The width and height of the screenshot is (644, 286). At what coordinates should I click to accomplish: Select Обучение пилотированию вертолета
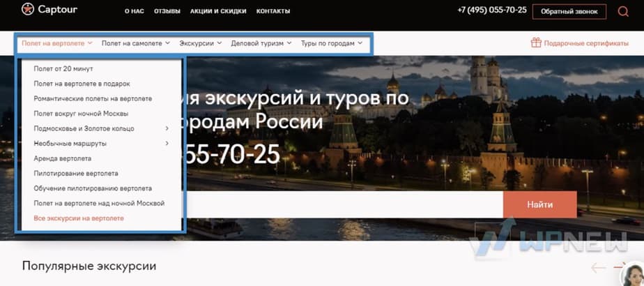coord(93,188)
